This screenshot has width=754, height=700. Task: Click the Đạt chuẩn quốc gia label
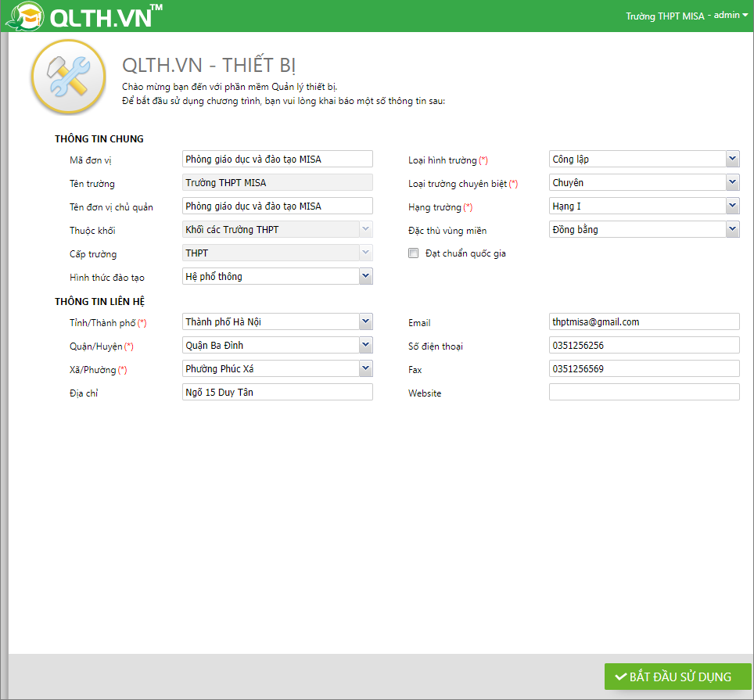click(465, 253)
